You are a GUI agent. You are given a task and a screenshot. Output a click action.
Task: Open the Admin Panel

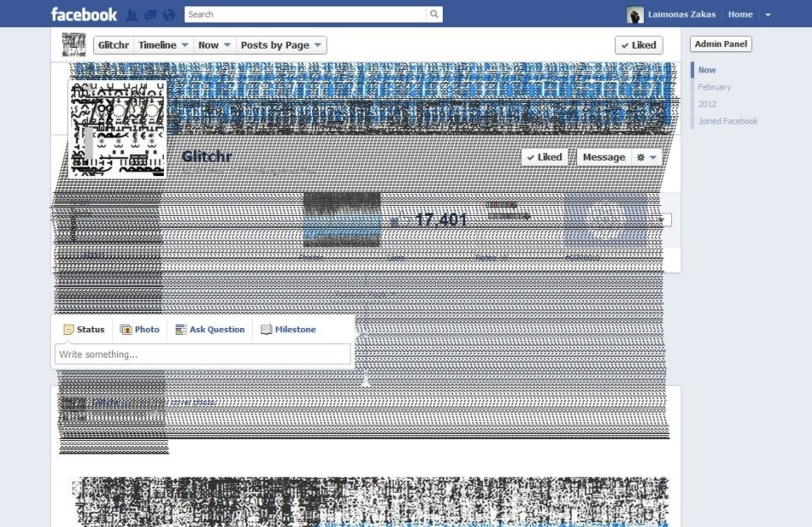720,44
